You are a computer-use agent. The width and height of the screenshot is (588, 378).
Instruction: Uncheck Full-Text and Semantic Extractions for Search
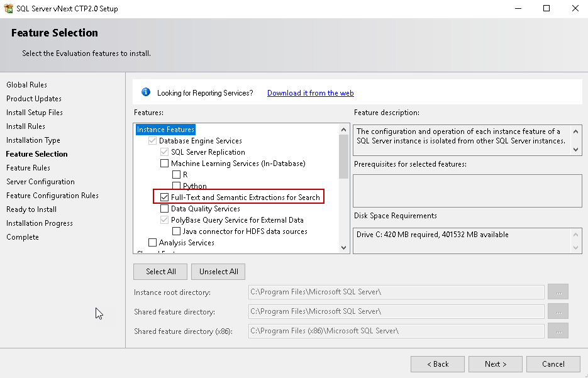point(165,197)
